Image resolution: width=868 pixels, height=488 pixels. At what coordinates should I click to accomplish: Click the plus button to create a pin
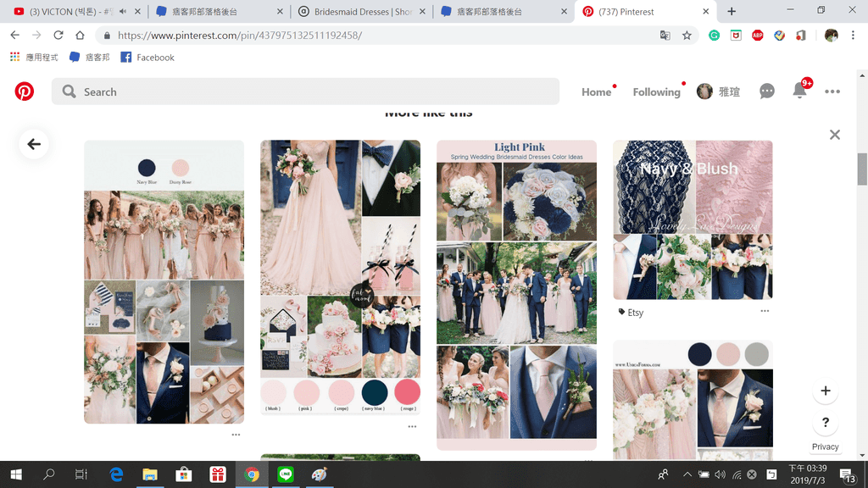tap(826, 391)
